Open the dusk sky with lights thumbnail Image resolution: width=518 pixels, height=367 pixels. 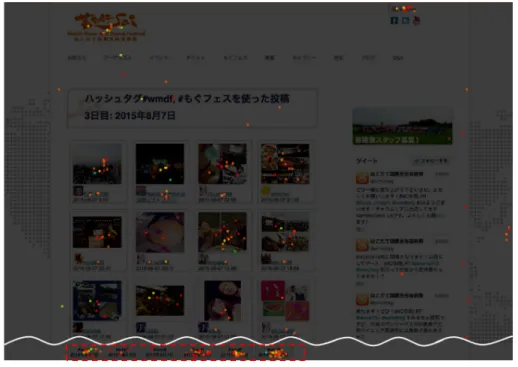97,164
